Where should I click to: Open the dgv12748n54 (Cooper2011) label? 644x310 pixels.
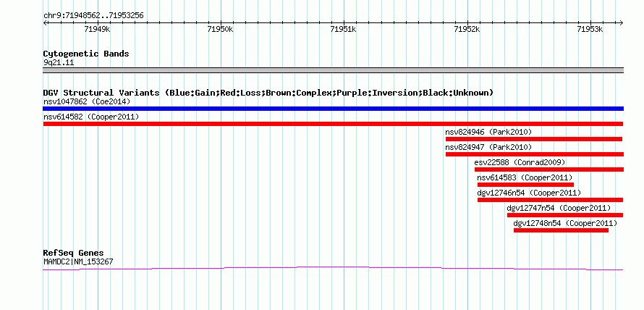[x=565, y=223]
